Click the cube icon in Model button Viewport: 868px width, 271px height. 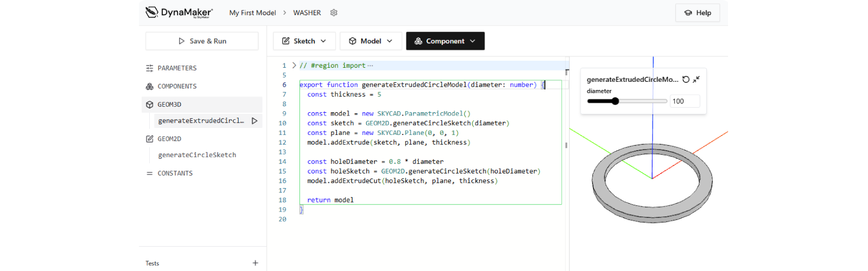tap(353, 41)
